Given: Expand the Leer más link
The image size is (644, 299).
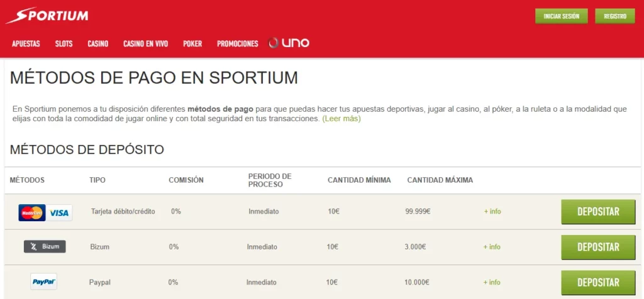Looking at the screenshot, I should [341, 119].
